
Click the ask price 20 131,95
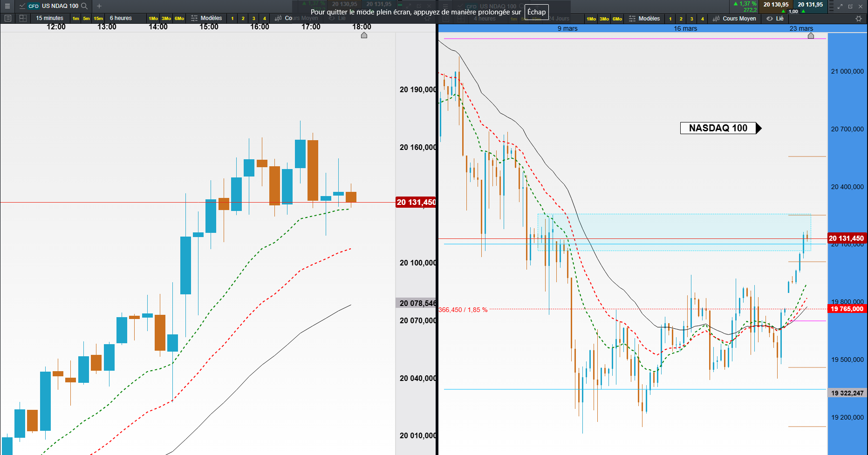(x=811, y=5)
